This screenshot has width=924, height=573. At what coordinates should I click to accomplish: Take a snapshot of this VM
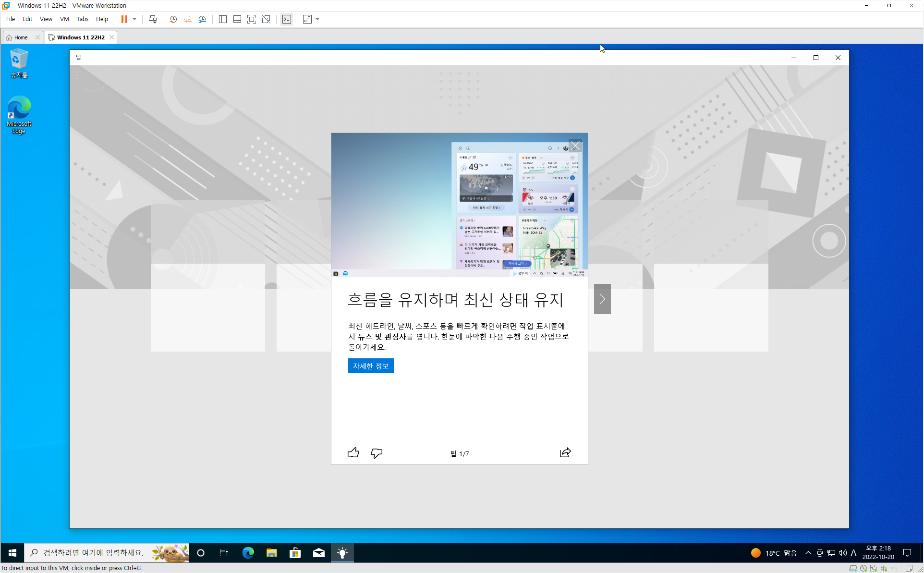[x=173, y=19]
